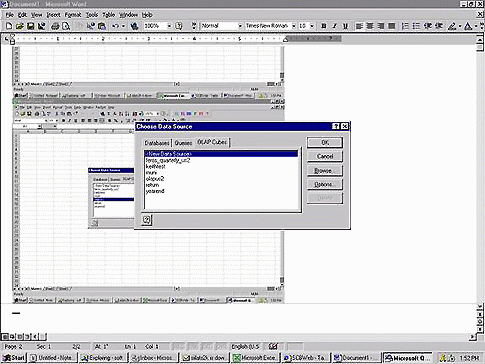Open Print Preview from the toolbar
The height and width of the screenshot is (364, 485).
[66, 26]
